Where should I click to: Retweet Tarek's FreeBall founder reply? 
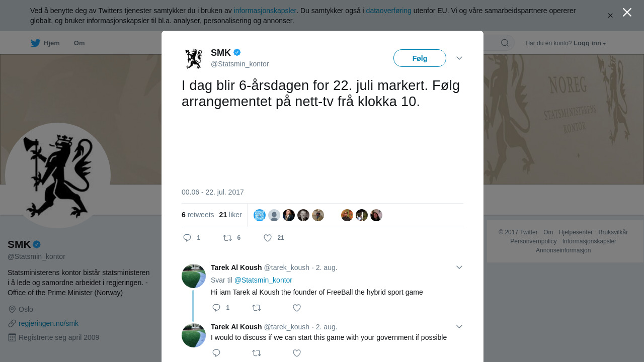tap(257, 308)
